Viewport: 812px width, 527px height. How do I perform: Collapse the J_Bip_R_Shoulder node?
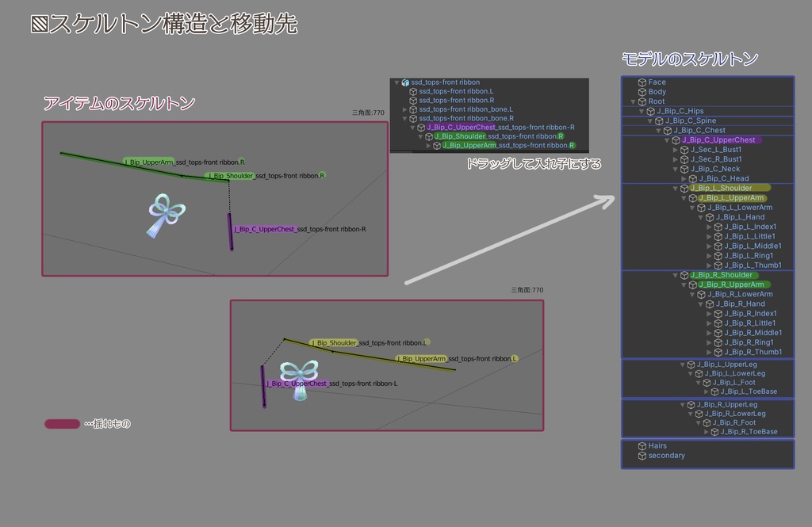[x=676, y=275]
